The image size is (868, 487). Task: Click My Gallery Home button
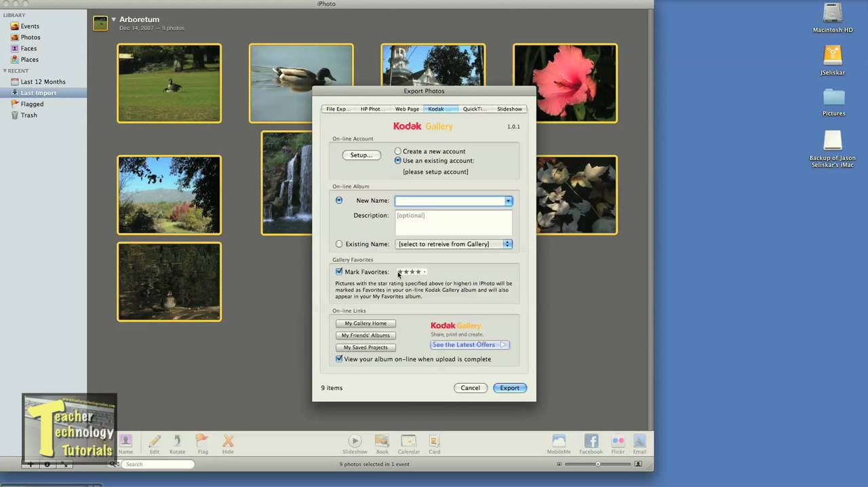(x=366, y=324)
